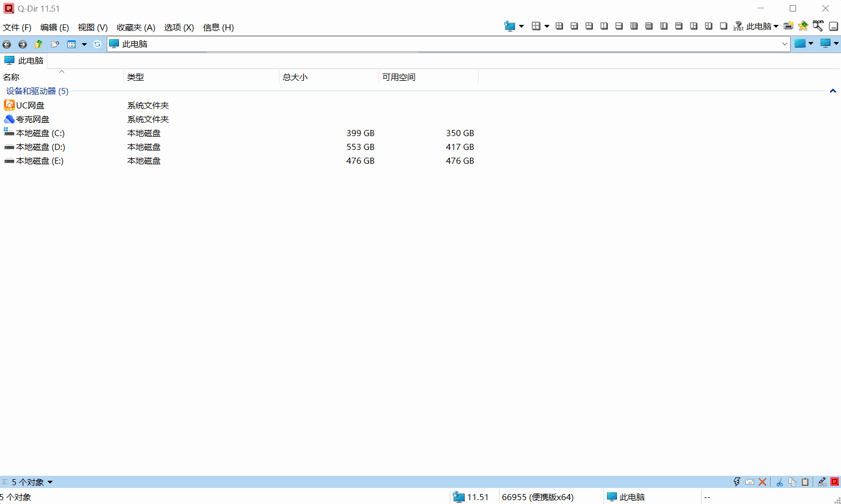The width and height of the screenshot is (841, 504).
Task: Open dropdown next to globe computer icon
Action: coord(521,27)
